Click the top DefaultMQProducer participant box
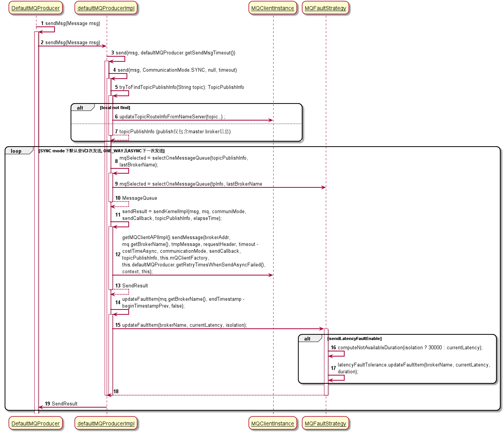The image size is (504, 433). (35, 8)
